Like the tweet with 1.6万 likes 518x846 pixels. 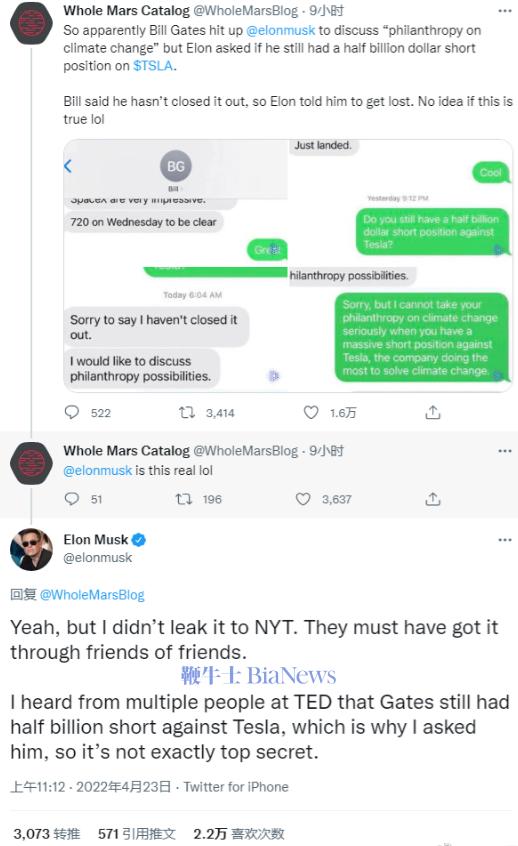(311, 413)
